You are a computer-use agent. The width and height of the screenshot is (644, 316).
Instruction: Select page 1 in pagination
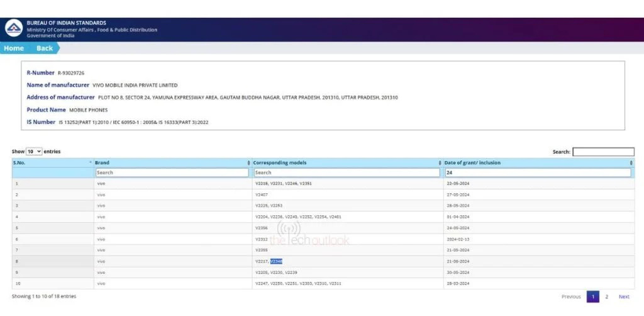(x=592, y=296)
